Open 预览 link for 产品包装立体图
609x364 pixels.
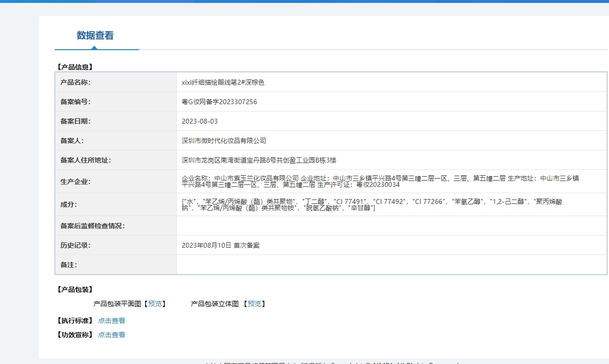[254, 304]
